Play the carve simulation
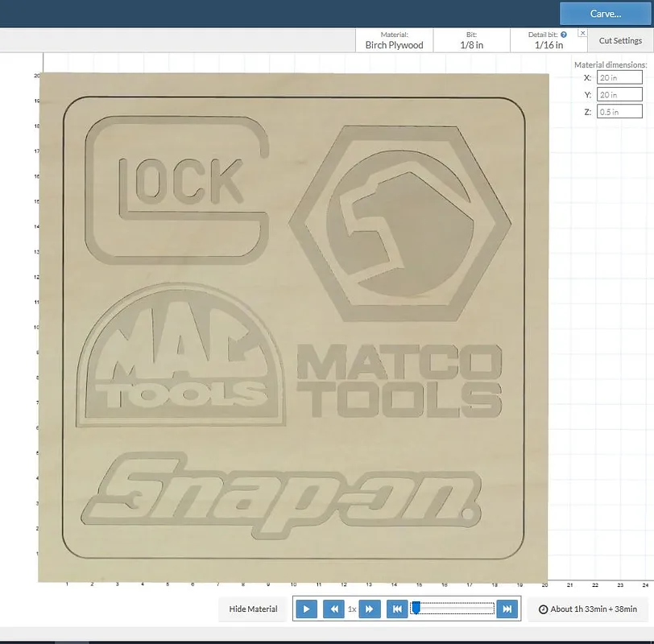Viewport: 654px width, 644px height. [x=306, y=609]
